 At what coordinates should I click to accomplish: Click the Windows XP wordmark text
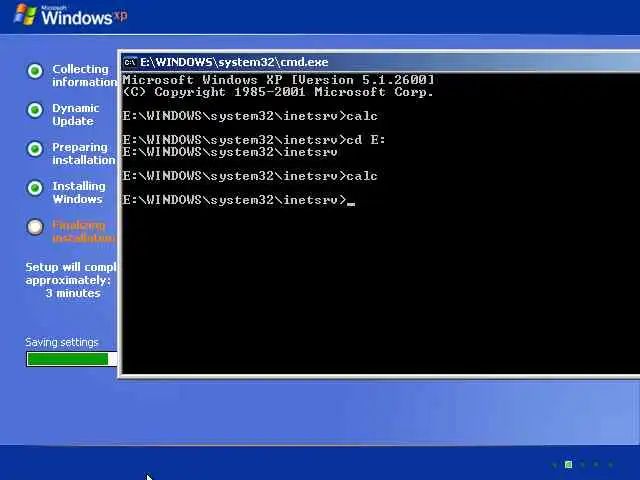click(x=84, y=16)
